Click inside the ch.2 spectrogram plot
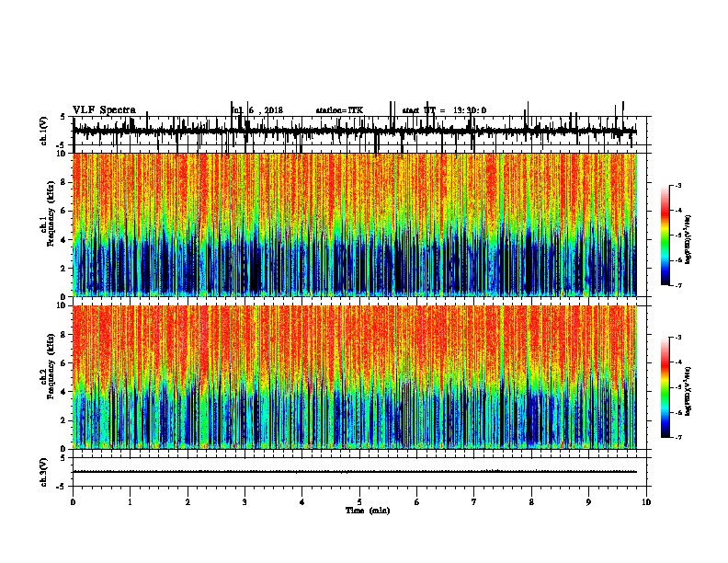The width and height of the screenshot is (728, 563). (x=355, y=377)
